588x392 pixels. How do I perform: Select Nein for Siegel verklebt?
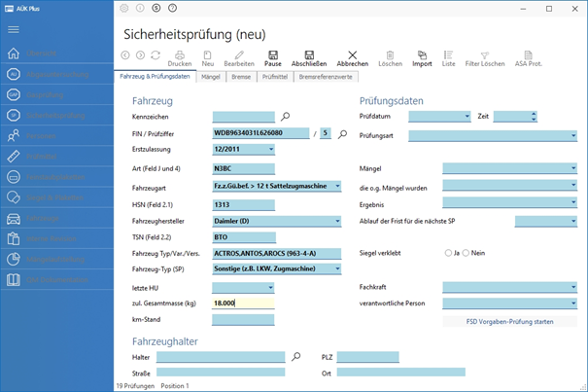(467, 252)
